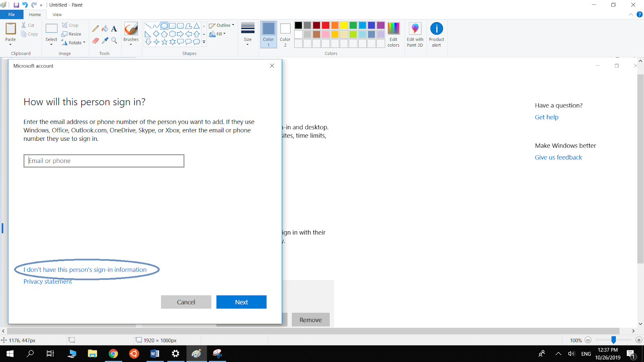Select the Eraser tool
The width and height of the screenshot is (644, 362).
click(x=95, y=41)
